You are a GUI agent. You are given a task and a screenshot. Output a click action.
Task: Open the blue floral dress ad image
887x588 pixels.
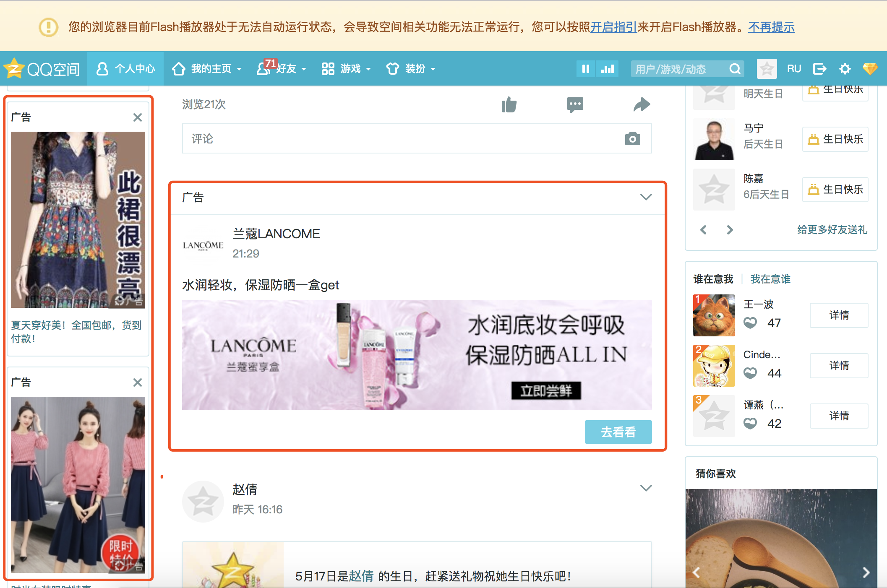click(x=78, y=220)
